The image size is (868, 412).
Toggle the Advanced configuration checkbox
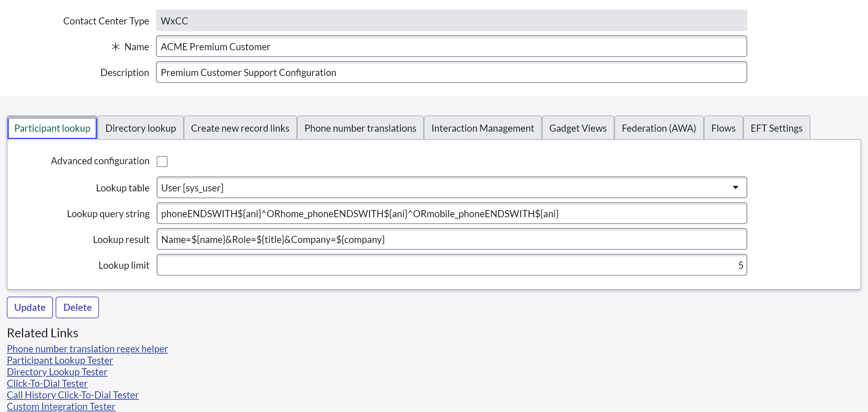click(162, 161)
